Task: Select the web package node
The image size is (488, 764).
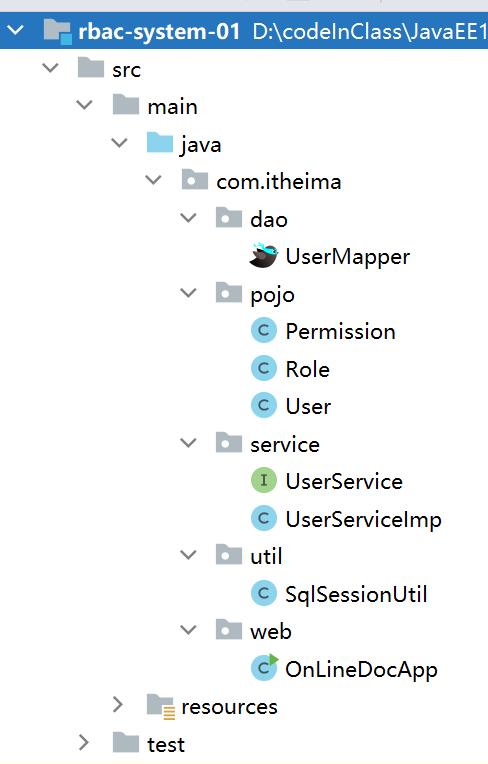Action: tap(271, 631)
